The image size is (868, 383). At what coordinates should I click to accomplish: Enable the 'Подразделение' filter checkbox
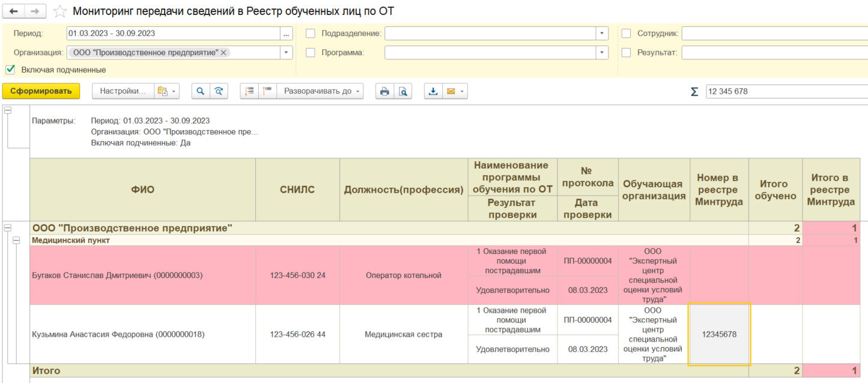pos(311,34)
